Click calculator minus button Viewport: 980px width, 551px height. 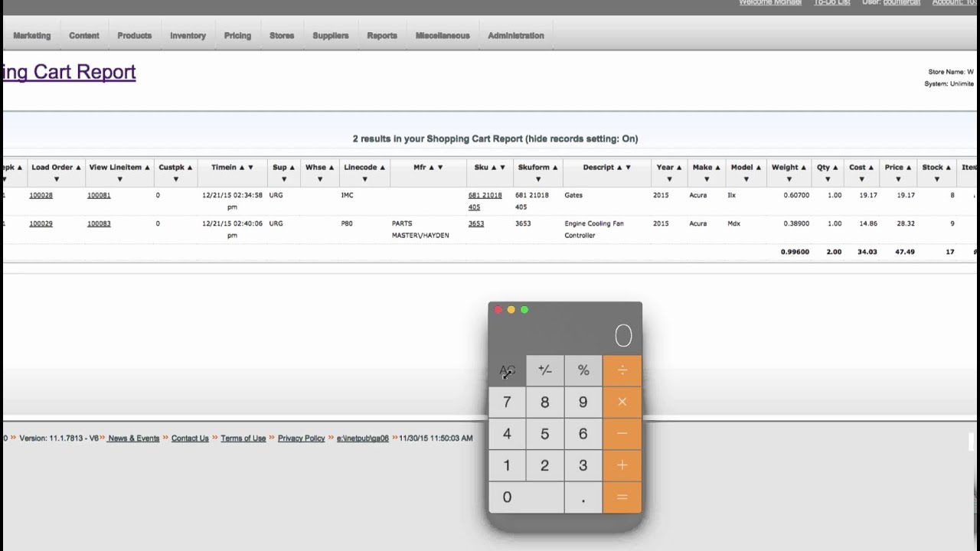coord(622,434)
